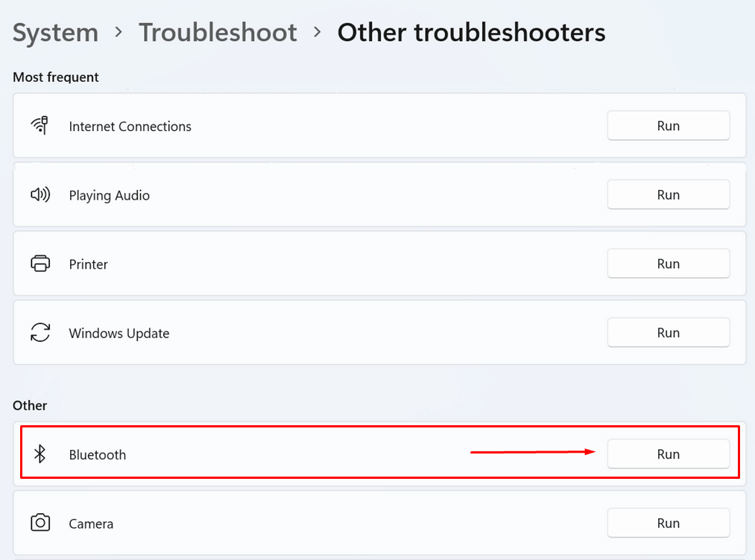
Task: Click the Internet Connections Wi-Fi icon
Action: 40,126
